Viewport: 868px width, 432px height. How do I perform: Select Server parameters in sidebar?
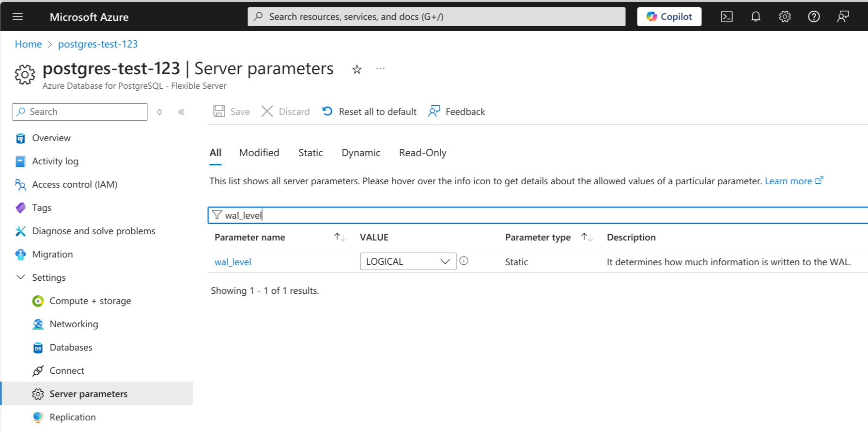(97, 393)
